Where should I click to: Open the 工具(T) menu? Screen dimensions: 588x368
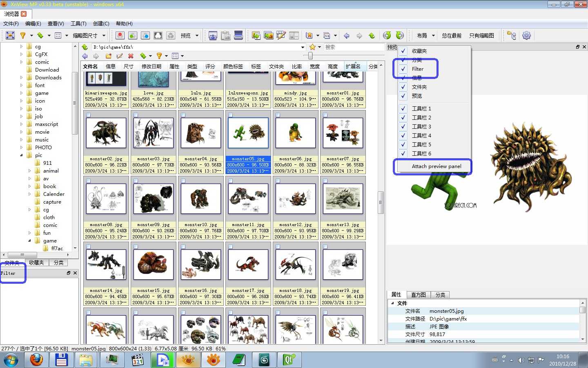78,24
